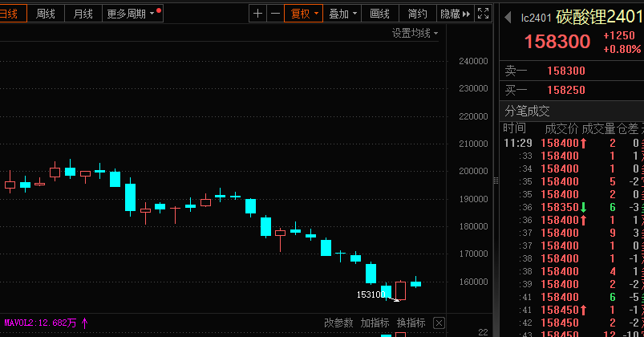
Task: Switch to the 月线 monthly tab
Action: (83, 14)
